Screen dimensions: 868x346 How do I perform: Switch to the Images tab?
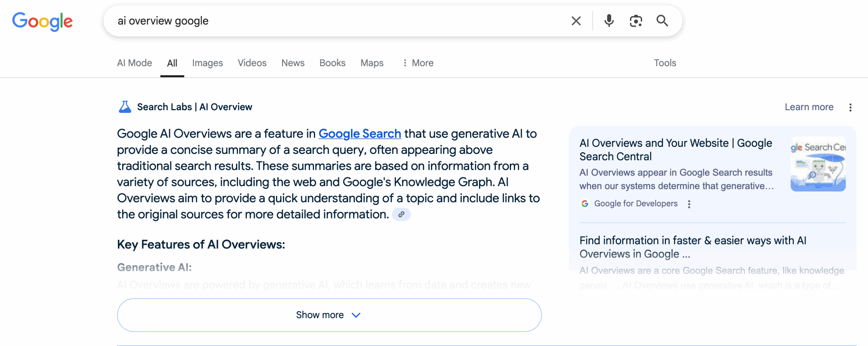[207, 63]
